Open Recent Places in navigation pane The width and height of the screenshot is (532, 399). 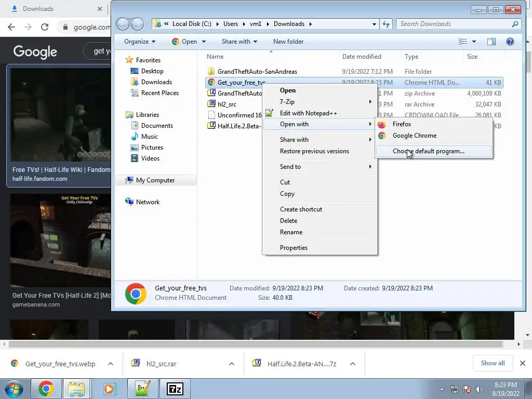tap(160, 92)
